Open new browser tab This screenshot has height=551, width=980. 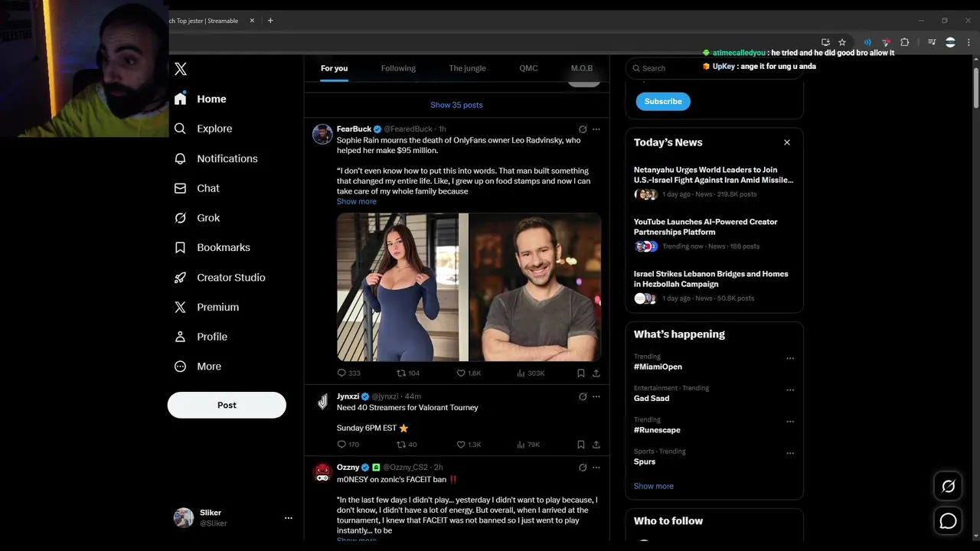point(270,21)
